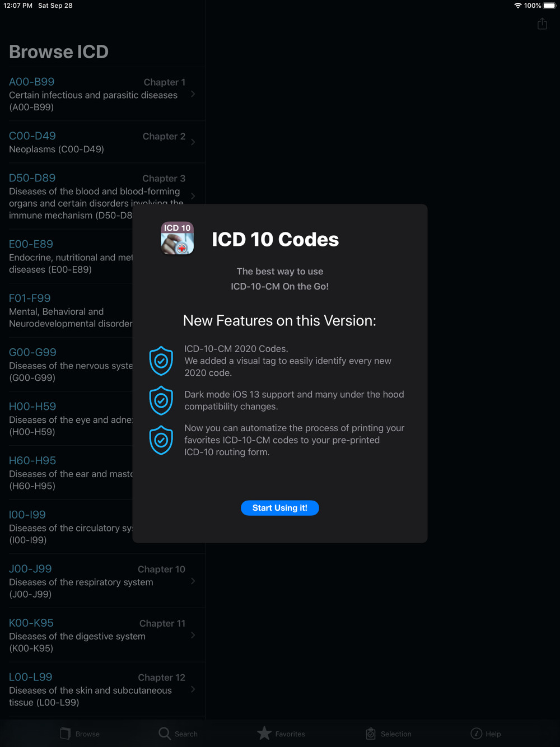Expand Chapter 1 A00-B99 chevron

tap(193, 94)
